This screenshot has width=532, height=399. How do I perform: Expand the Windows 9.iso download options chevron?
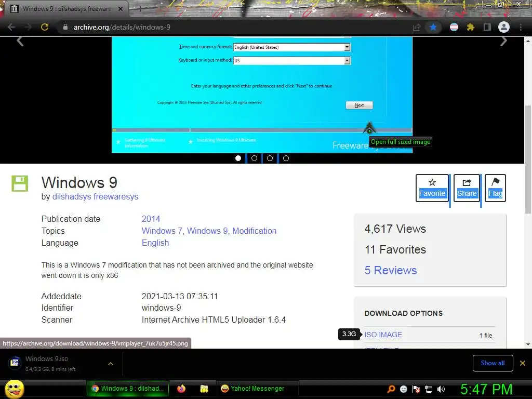[x=111, y=363]
